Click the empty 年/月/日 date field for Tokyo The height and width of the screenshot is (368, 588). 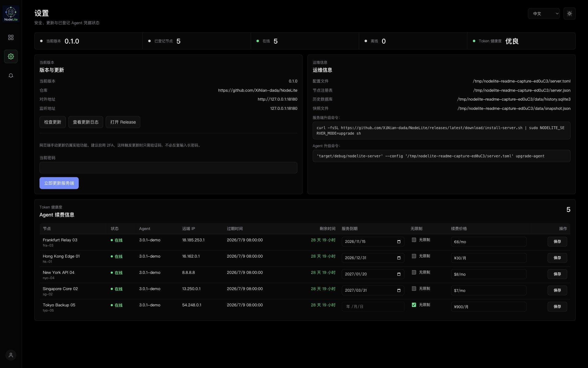(373, 307)
